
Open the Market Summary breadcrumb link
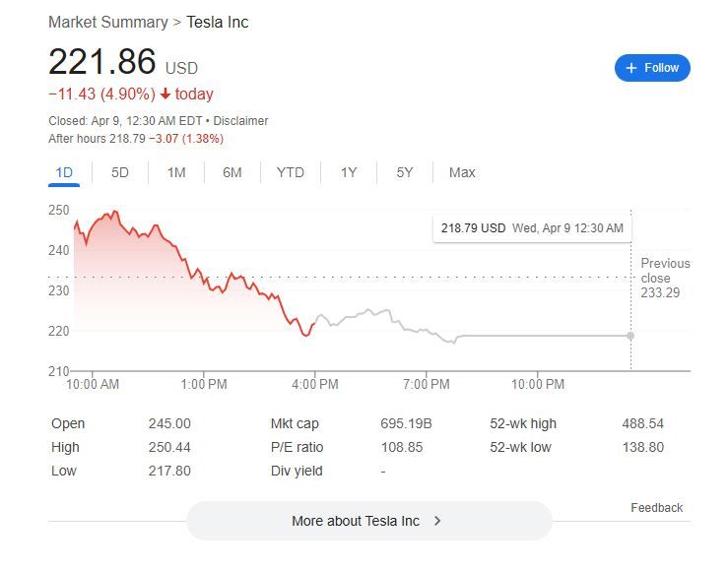107,22
